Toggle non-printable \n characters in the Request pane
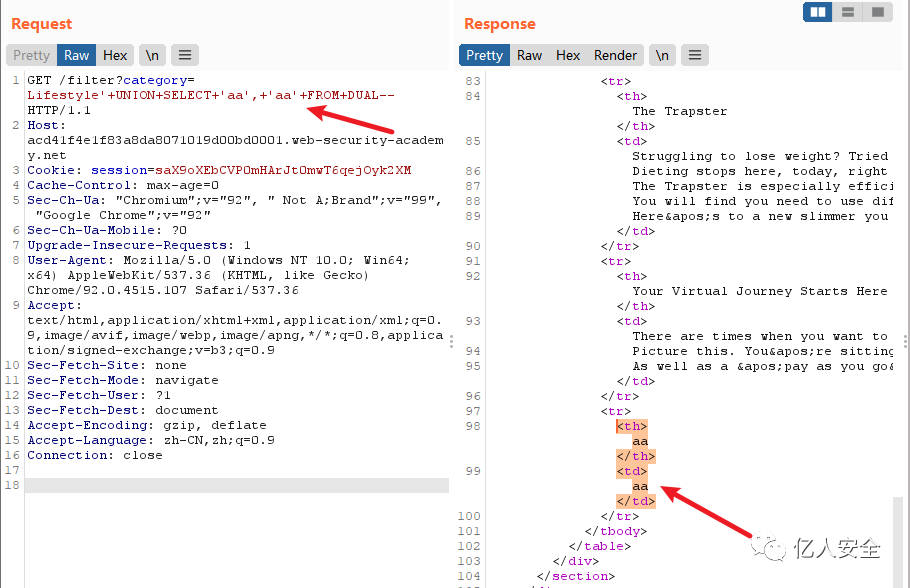 pyautogui.click(x=152, y=55)
